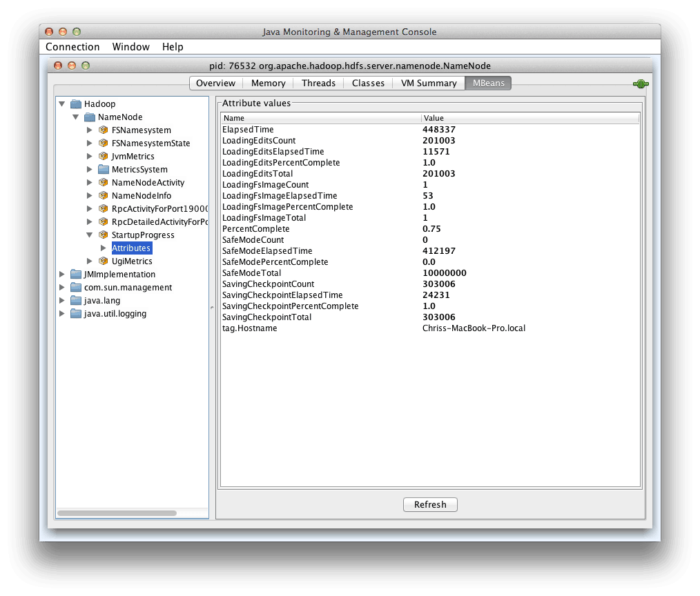Open the Window menu
Viewport: 700px width, 596px height.
click(x=130, y=47)
